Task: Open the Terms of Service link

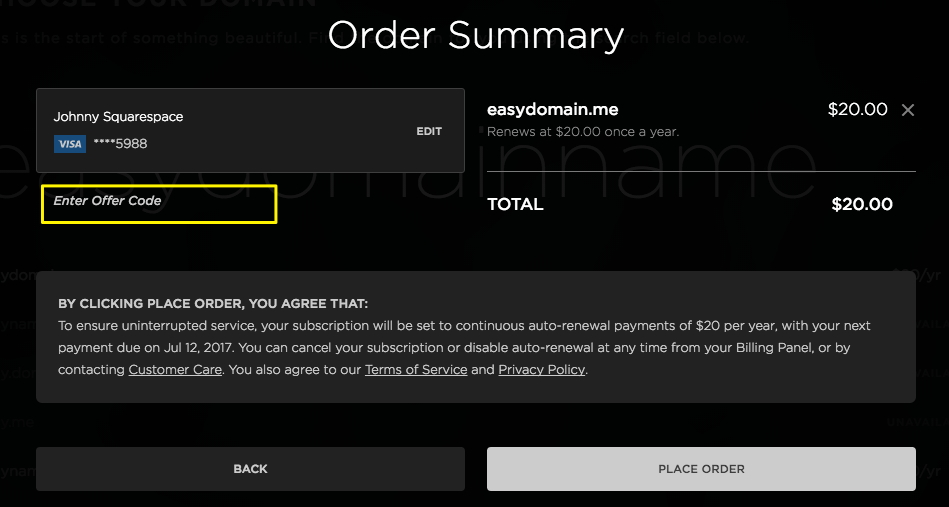Action: [x=416, y=370]
